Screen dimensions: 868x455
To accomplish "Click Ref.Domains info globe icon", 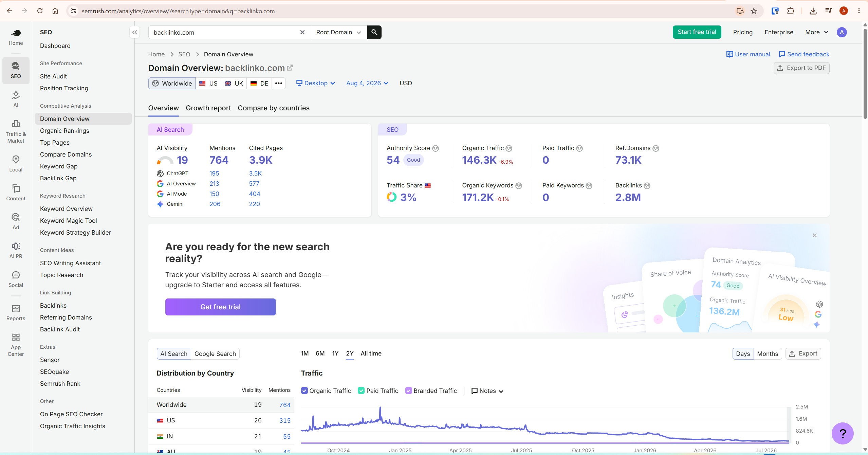I will coord(656,148).
